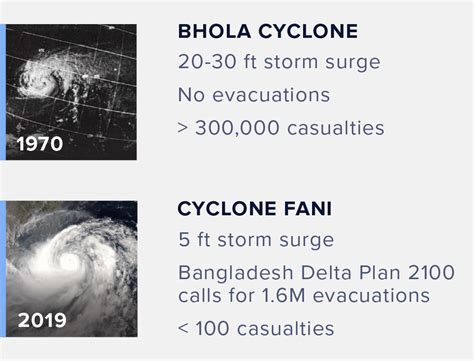Select the BHOLA CYCLONE heading
This screenshot has width=474, height=361.
click(268, 32)
